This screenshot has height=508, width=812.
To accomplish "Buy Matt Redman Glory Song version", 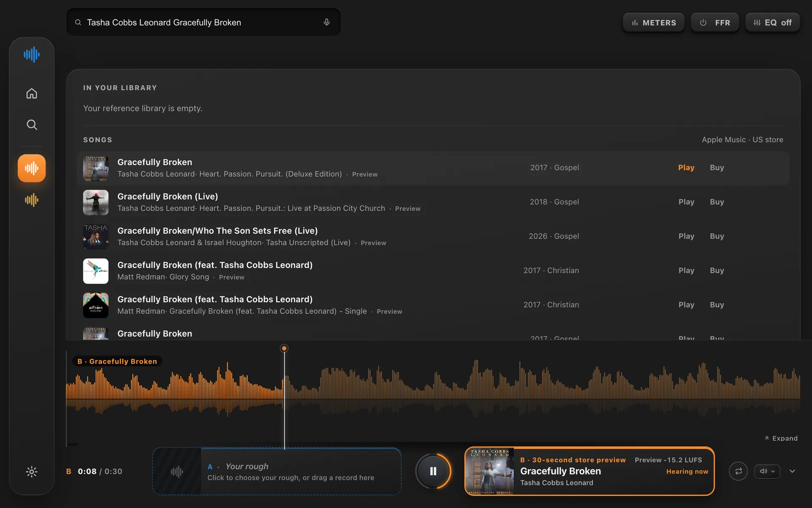I will pyautogui.click(x=717, y=271).
